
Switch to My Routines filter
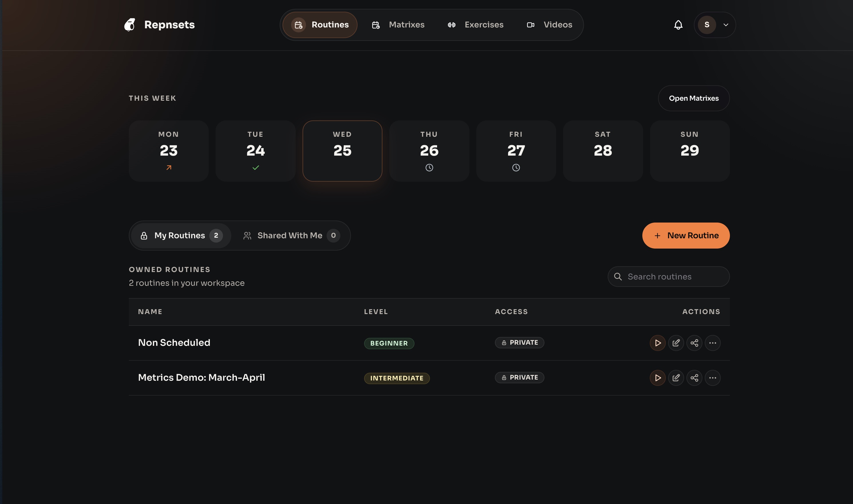coord(179,235)
